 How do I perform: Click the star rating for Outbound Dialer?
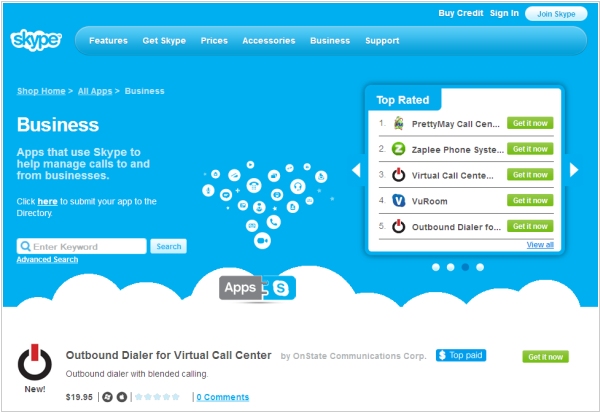click(x=157, y=397)
